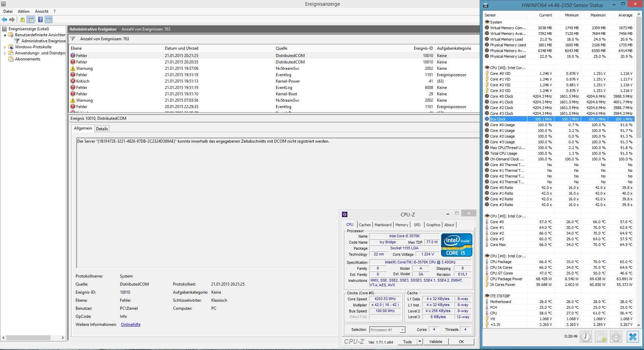Image resolution: width=644 pixels, height=350 pixels.
Task: Click the HWiNFO64 title bar icon
Action: click(486, 5)
